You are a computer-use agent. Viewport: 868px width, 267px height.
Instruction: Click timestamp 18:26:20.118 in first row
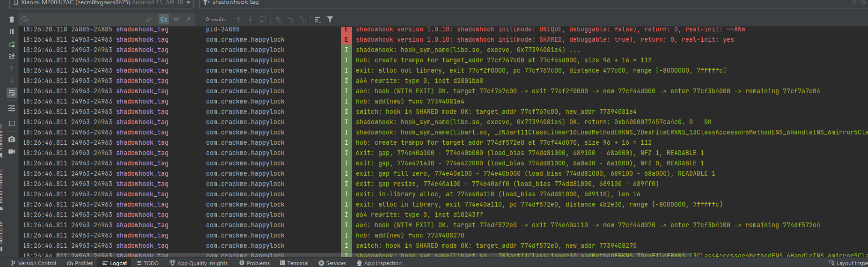point(45,29)
